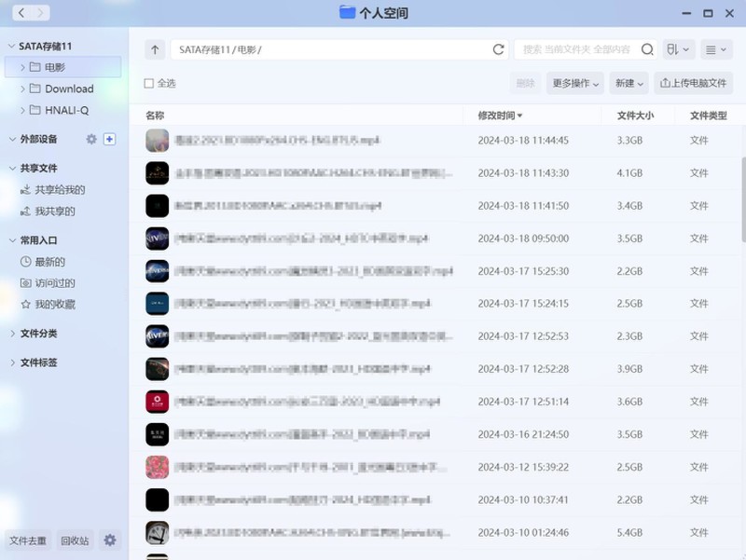Select the file modified 2024-03-16 21:24:50
Screen dimensions: 746x560
[x=435, y=434]
